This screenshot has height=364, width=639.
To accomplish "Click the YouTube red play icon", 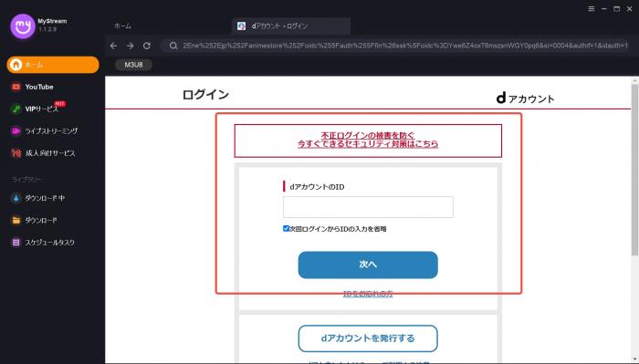I will point(16,87).
